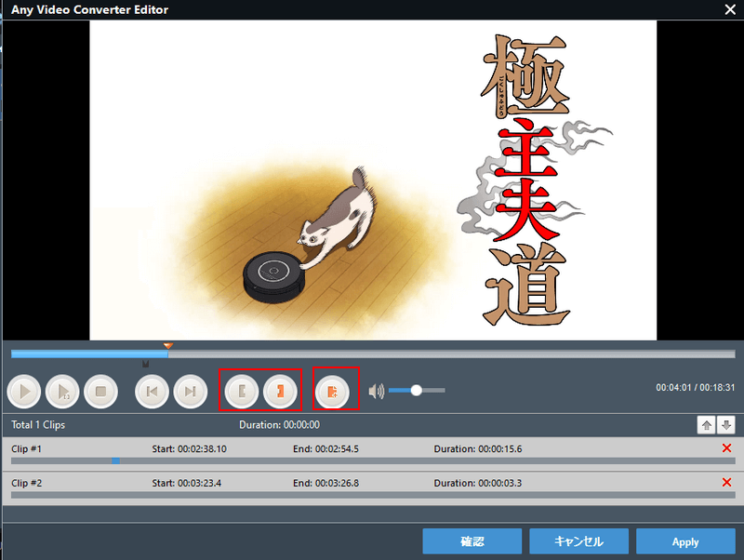Adjust the volume slider

coord(417,390)
